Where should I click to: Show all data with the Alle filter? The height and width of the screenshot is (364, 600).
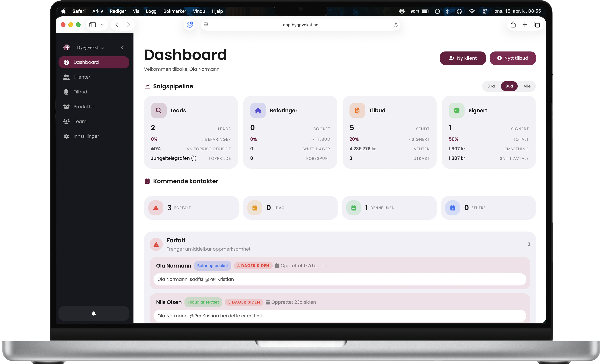tap(527, 86)
